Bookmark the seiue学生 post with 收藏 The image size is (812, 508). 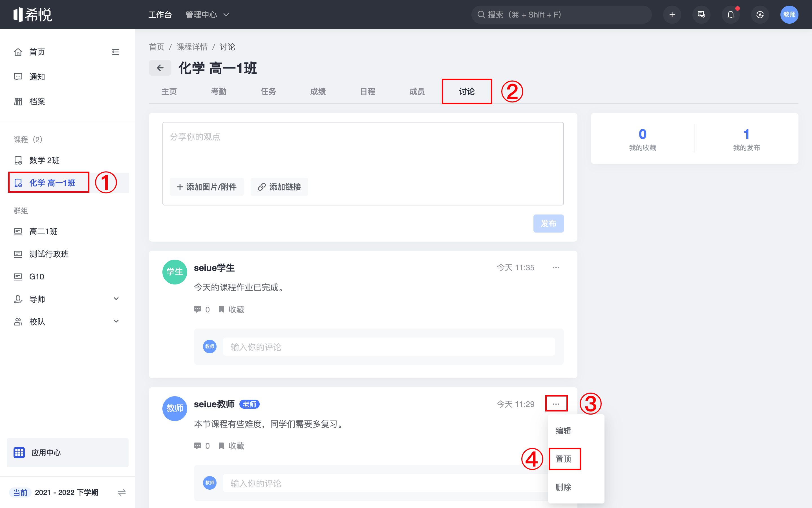point(231,309)
